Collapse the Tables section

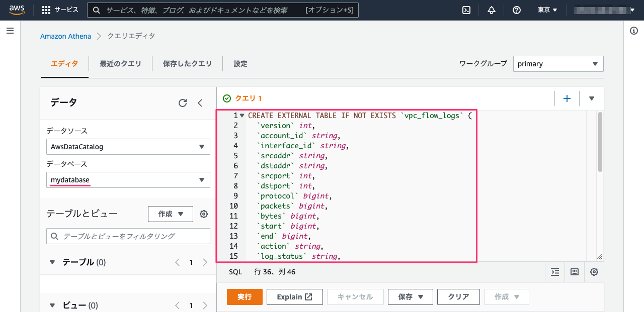click(53, 262)
